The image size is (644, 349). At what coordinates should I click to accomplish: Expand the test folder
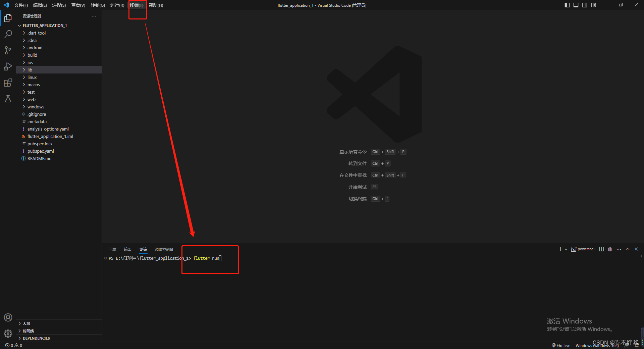coord(59,92)
